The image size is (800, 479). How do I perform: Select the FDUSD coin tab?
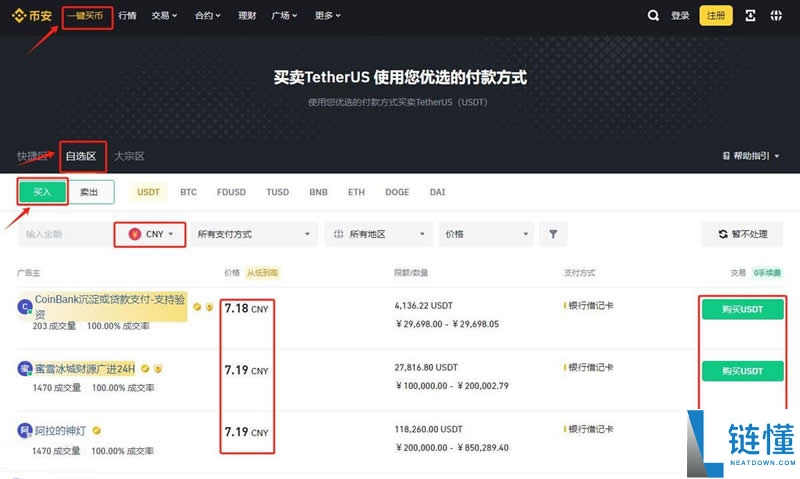[x=231, y=192]
